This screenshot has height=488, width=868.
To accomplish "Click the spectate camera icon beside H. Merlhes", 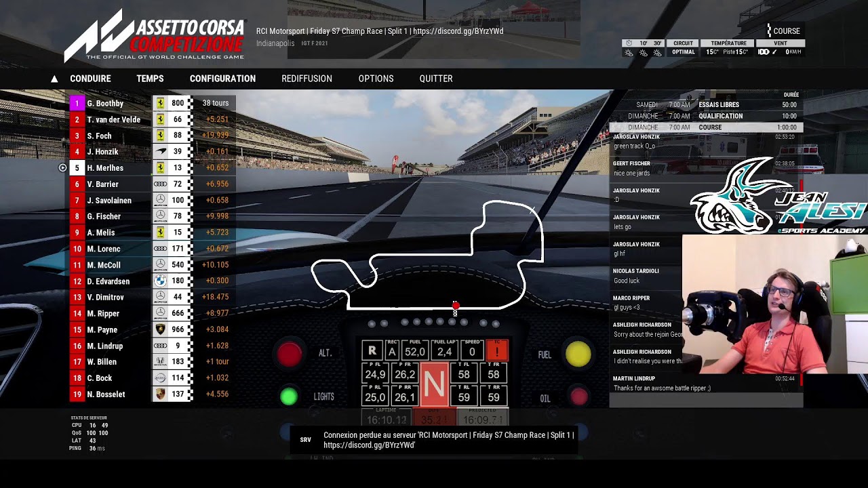I will tap(62, 167).
